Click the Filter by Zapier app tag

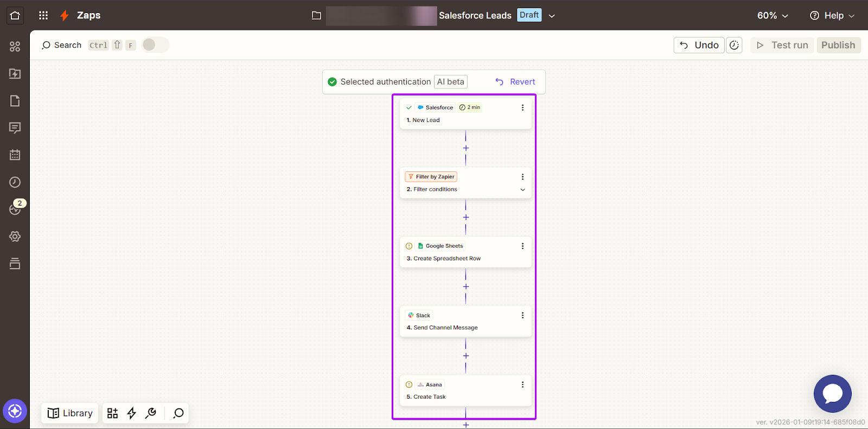click(x=431, y=177)
